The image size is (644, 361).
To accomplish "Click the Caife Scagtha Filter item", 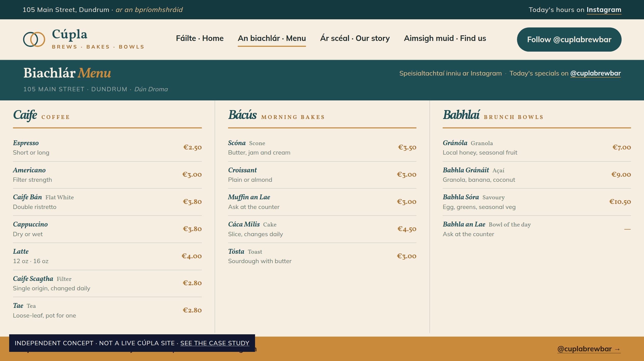I will [42, 279].
